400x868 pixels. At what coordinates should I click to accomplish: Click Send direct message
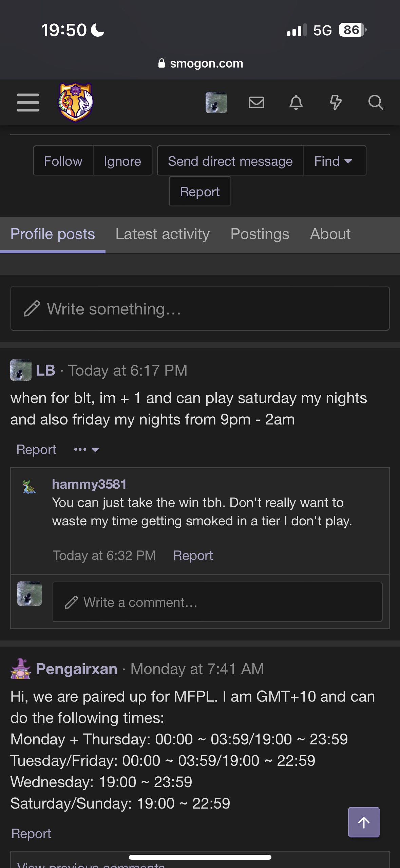pos(230,161)
